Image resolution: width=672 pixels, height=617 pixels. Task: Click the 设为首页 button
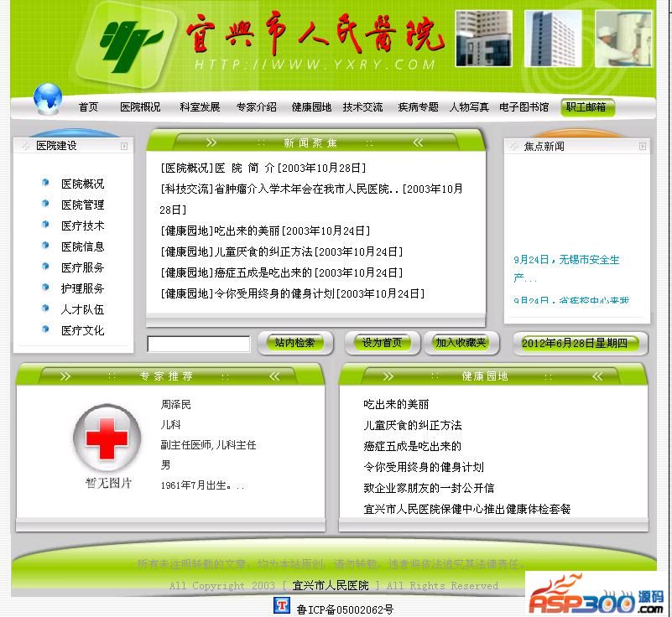pos(382,343)
